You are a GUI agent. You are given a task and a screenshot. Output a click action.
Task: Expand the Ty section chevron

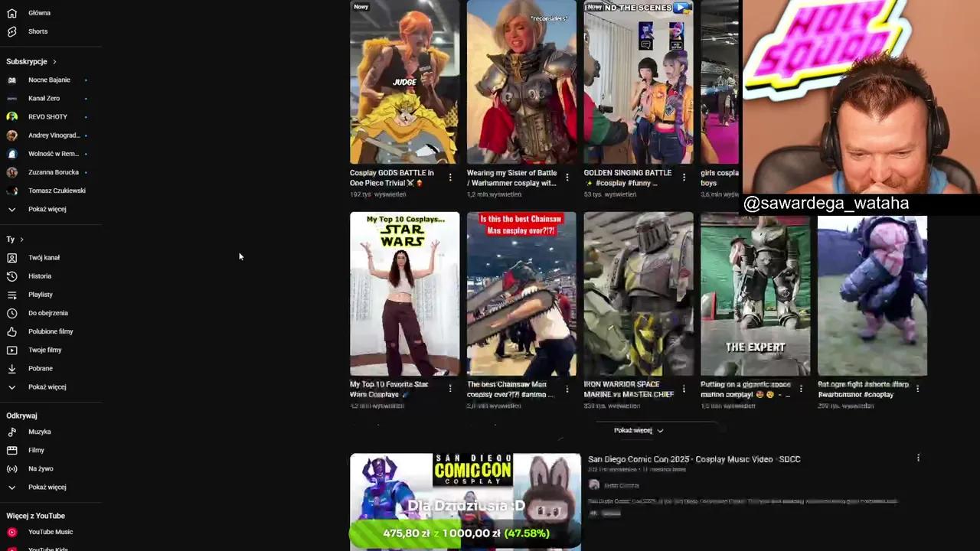coord(21,240)
